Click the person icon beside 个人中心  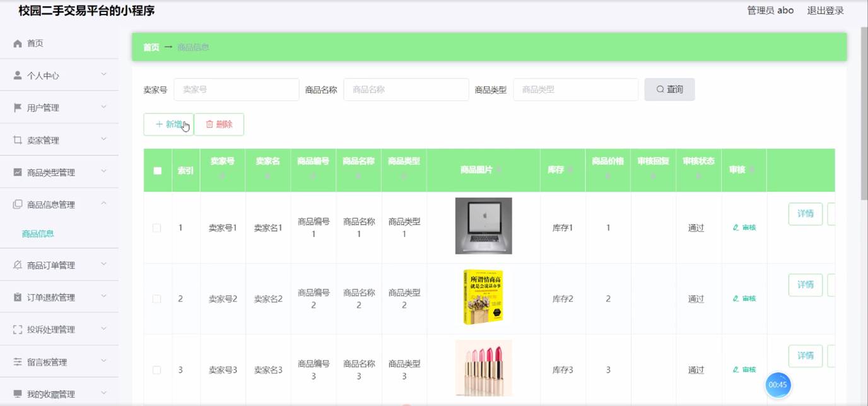18,76
